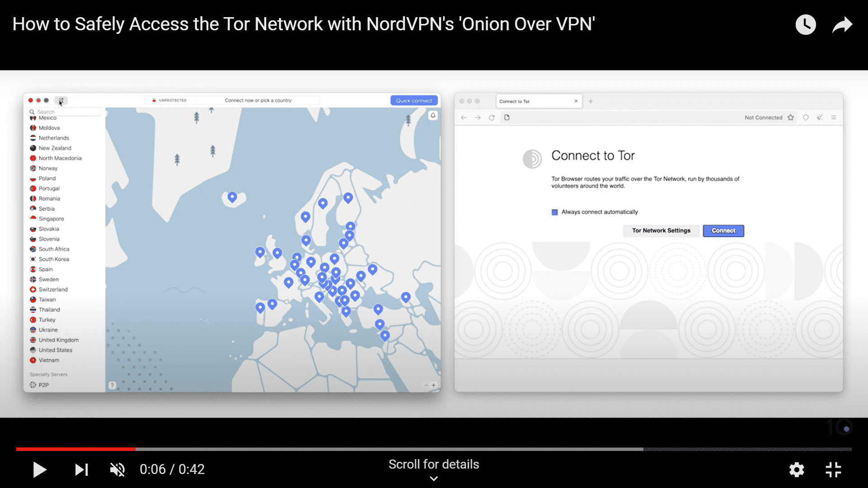This screenshot has height=488, width=868.
Task: Click the video mute icon in player controls
Action: coord(118,469)
